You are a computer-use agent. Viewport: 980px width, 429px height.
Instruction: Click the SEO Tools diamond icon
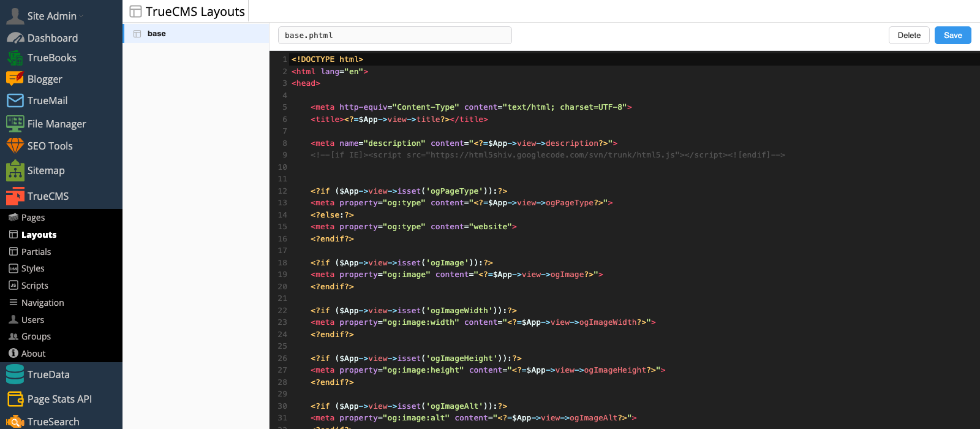[x=15, y=146]
